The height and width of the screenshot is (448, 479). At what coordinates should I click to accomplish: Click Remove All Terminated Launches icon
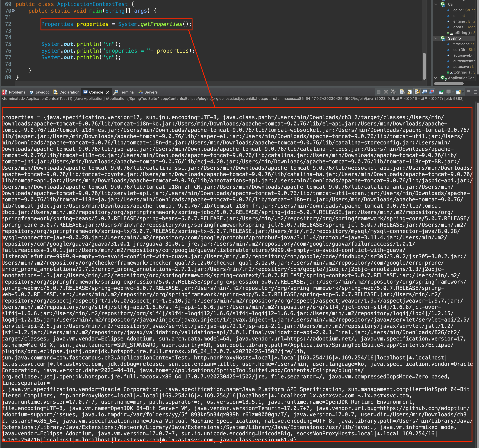tap(393, 92)
